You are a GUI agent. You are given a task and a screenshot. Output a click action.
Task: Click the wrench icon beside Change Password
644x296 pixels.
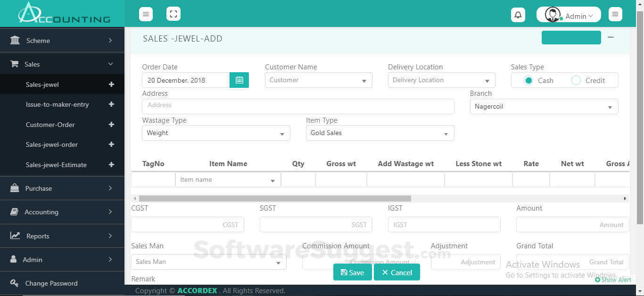point(14,283)
